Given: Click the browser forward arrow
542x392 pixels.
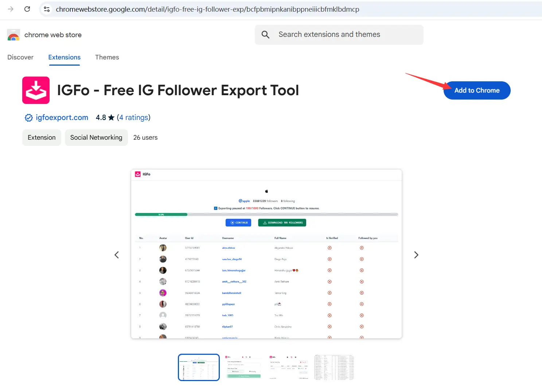Looking at the screenshot, I should pos(11,9).
